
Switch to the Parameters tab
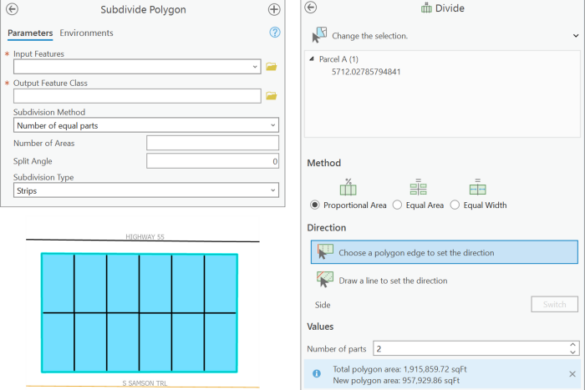coord(30,33)
